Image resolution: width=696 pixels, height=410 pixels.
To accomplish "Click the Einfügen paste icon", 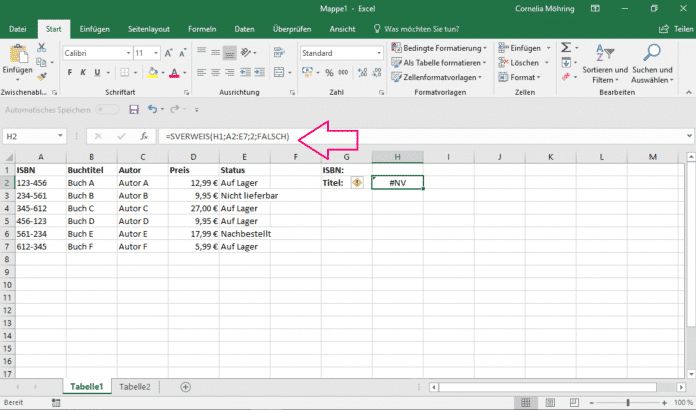I will pos(17,54).
